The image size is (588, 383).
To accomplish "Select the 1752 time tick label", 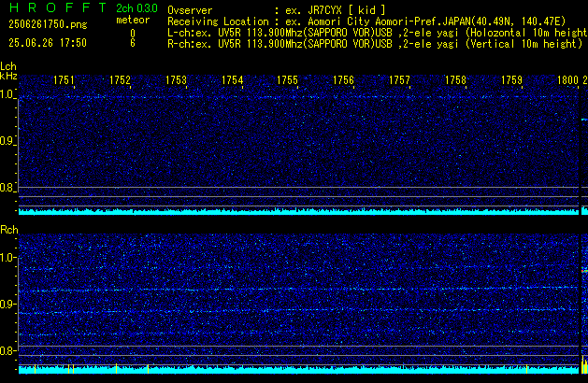I will pos(120,80).
